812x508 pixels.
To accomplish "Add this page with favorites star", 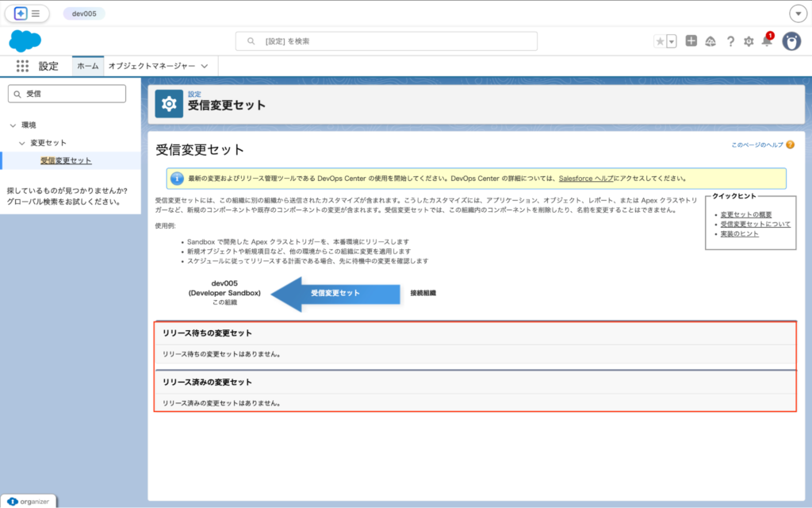I will [660, 41].
